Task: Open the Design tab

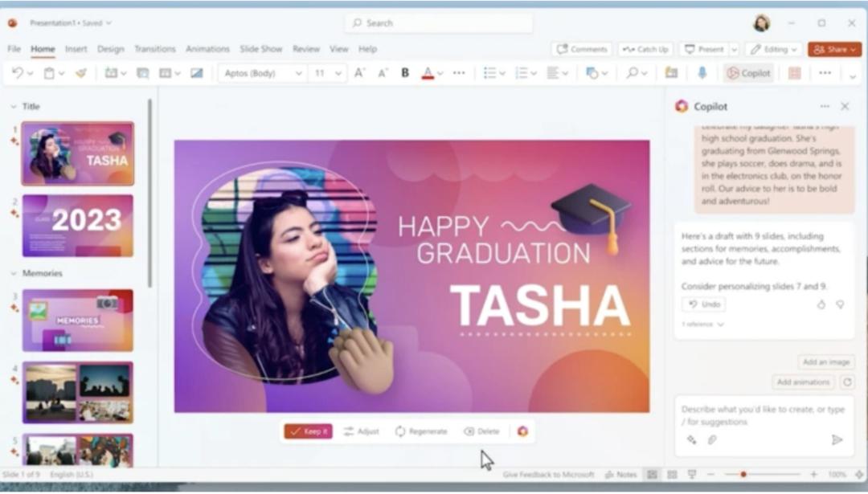Action: click(111, 49)
